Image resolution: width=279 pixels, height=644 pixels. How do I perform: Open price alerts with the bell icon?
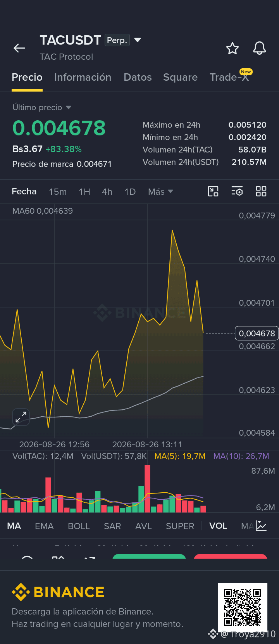pyautogui.click(x=260, y=48)
